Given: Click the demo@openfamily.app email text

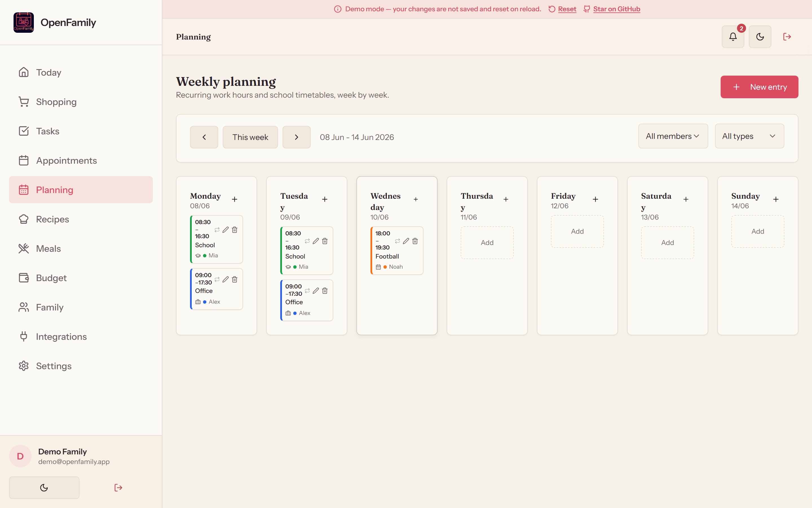Looking at the screenshot, I should pos(74,462).
